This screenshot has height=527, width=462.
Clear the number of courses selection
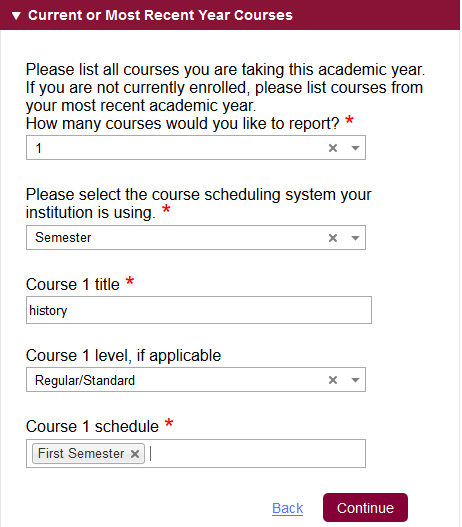point(333,148)
